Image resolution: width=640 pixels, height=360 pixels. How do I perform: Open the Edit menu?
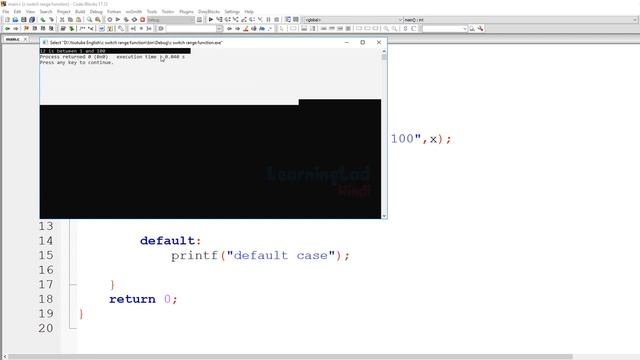tap(17, 11)
